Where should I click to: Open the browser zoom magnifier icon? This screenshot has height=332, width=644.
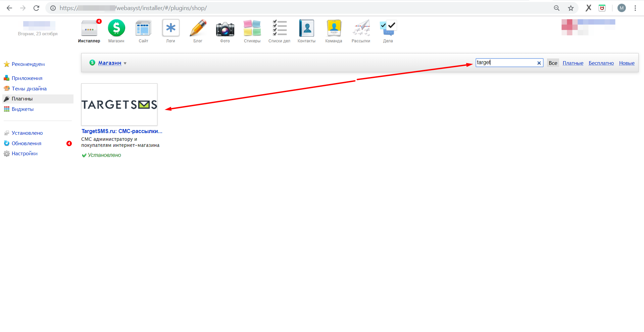[557, 8]
